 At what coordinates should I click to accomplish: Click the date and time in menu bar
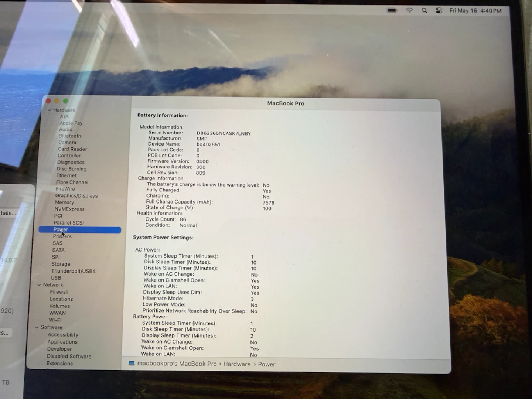(x=475, y=11)
